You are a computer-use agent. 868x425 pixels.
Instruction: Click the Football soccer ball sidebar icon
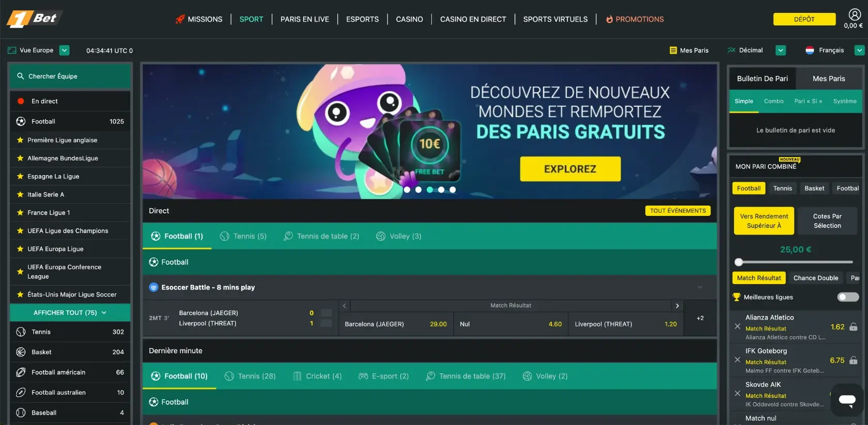tap(21, 121)
